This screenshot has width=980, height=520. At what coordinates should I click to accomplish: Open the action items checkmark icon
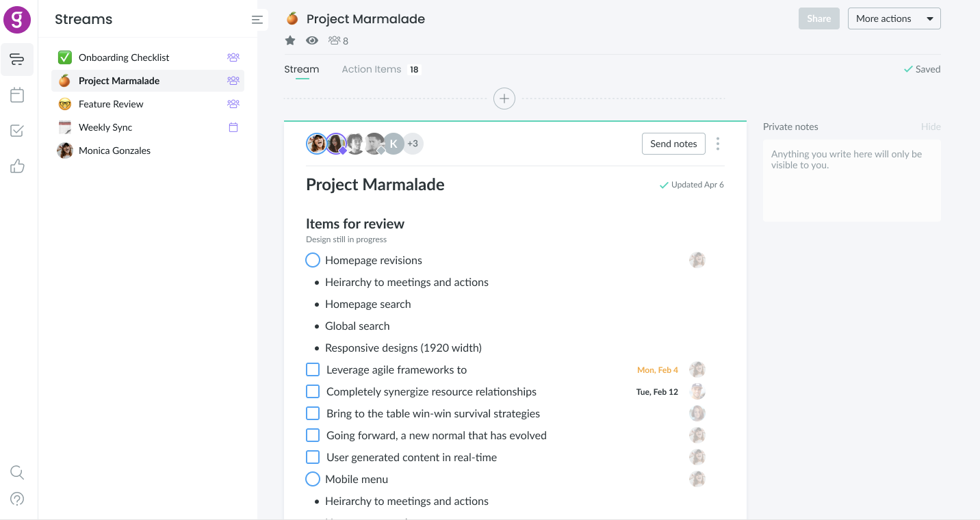(x=18, y=131)
